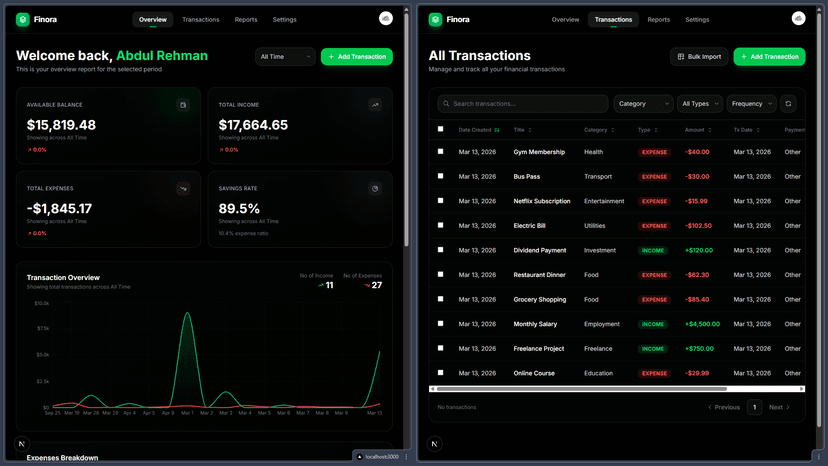Open the user avatar menu in the Transactions window

click(x=798, y=18)
